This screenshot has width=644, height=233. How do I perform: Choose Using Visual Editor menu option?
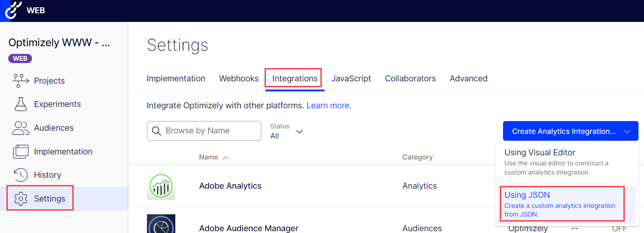(x=567, y=162)
